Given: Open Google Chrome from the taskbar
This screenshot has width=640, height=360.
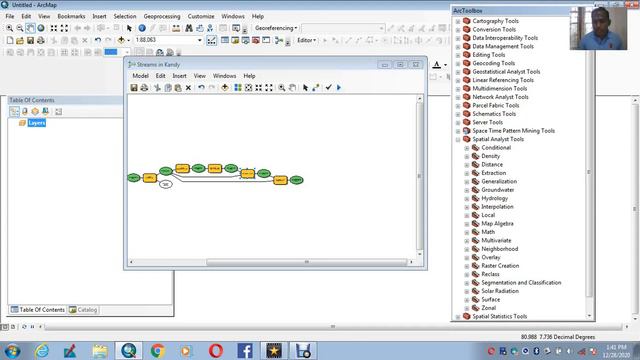Looking at the screenshot, I should click(158, 351).
